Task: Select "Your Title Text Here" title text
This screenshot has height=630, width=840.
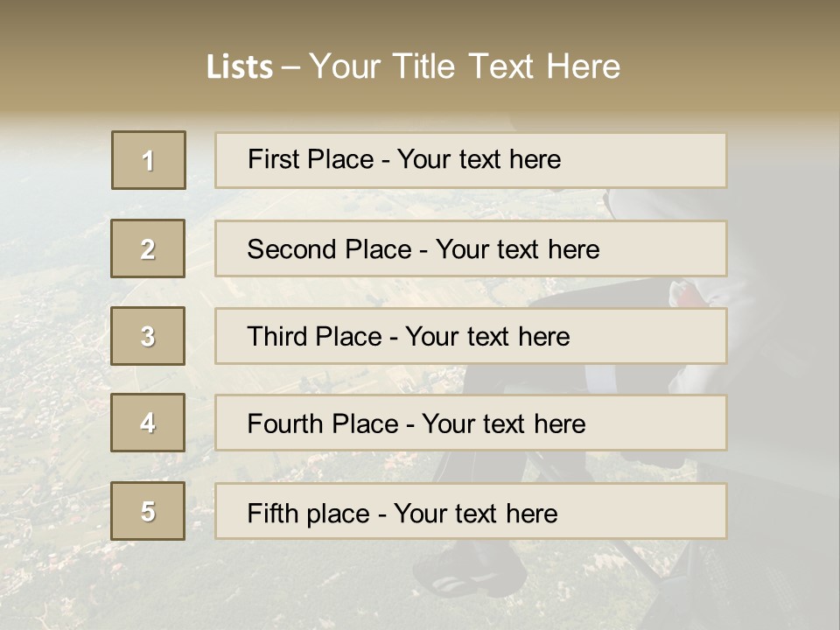Action: click(x=465, y=66)
